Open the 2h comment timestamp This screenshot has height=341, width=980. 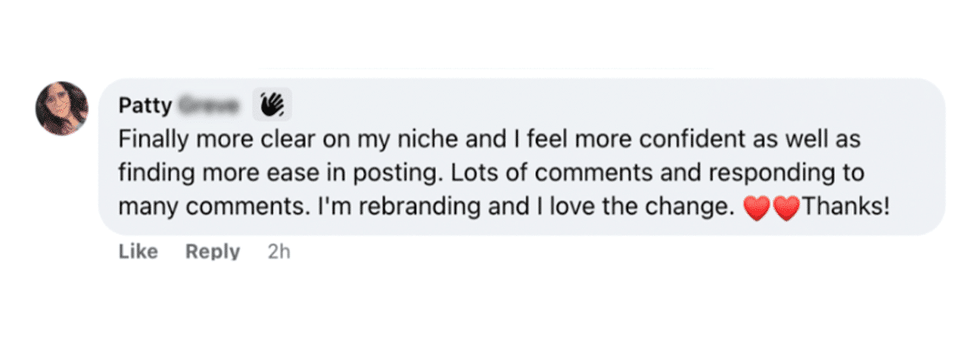(x=279, y=251)
